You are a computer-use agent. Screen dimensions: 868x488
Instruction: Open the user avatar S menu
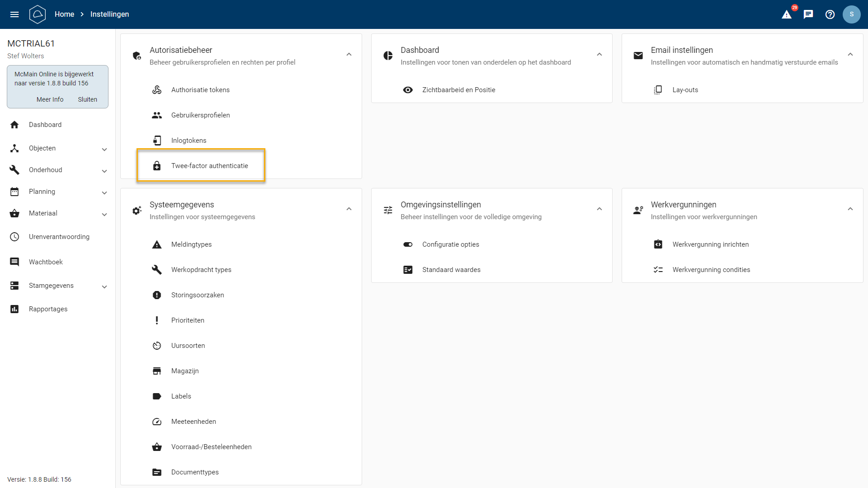pos(851,14)
